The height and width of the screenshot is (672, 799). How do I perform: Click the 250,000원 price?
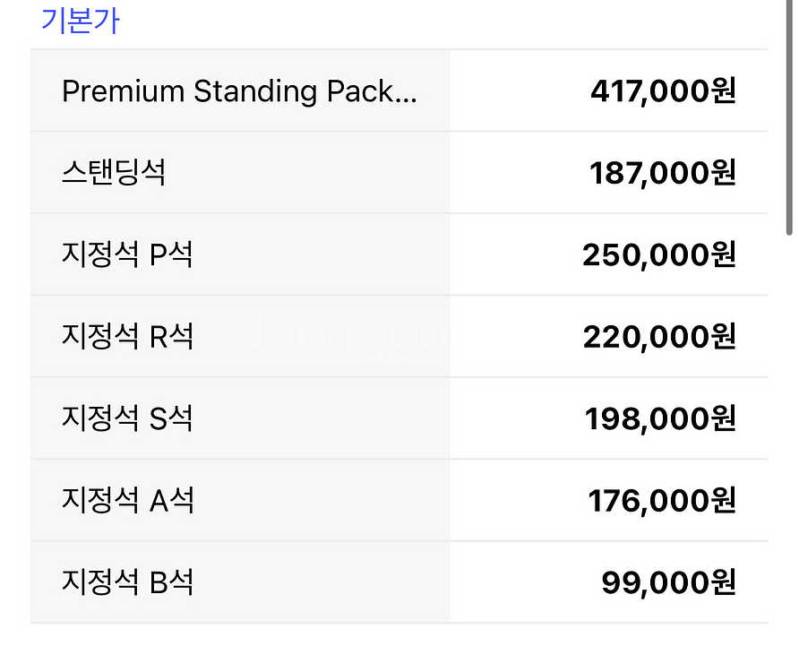[x=659, y=254]
